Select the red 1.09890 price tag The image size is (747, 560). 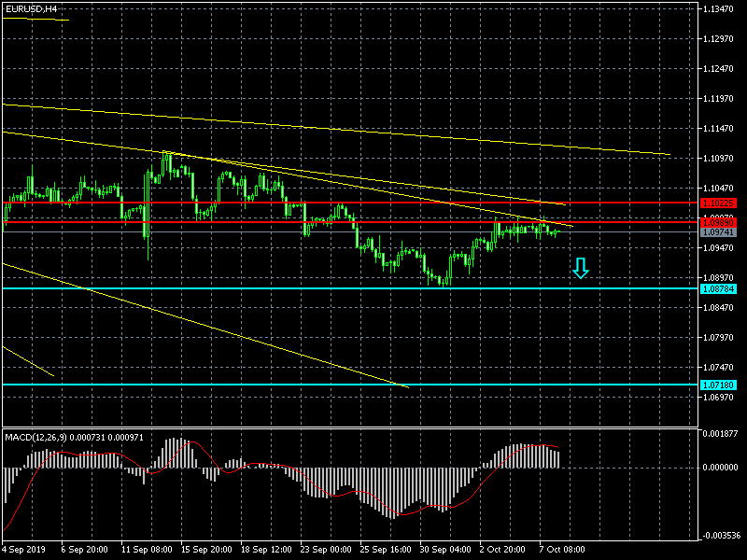point(718,222)
